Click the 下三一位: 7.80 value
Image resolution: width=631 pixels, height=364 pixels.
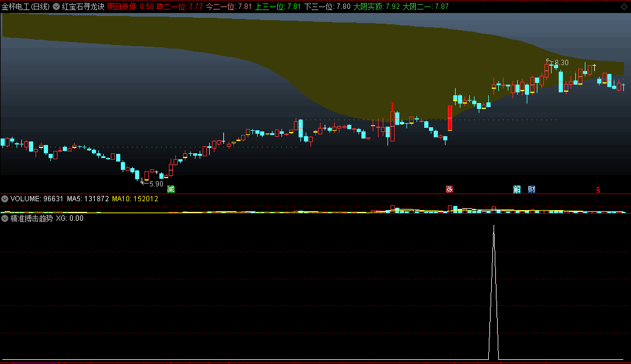(327, 7)
